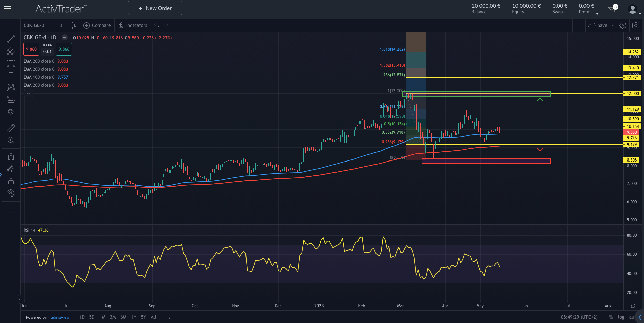Take a chart snapshot with camera icon
The width and height of the screenshot is (644, 323).
point(636,25)
